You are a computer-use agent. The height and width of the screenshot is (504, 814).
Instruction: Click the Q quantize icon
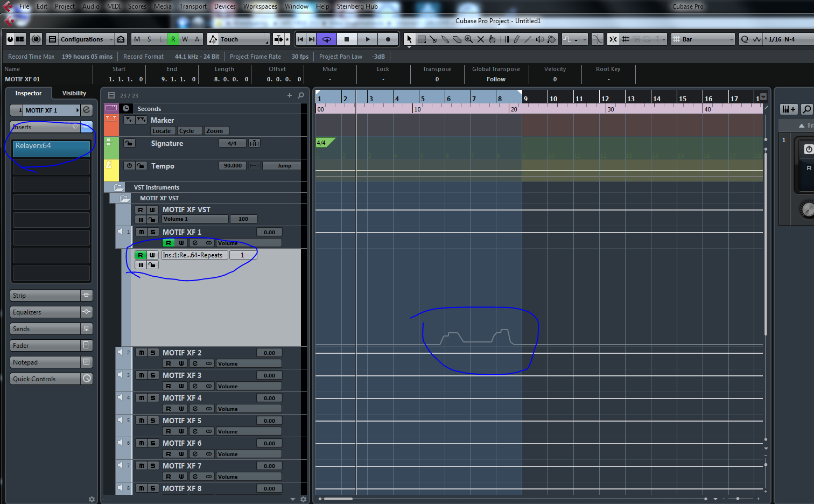pos(745,39)
